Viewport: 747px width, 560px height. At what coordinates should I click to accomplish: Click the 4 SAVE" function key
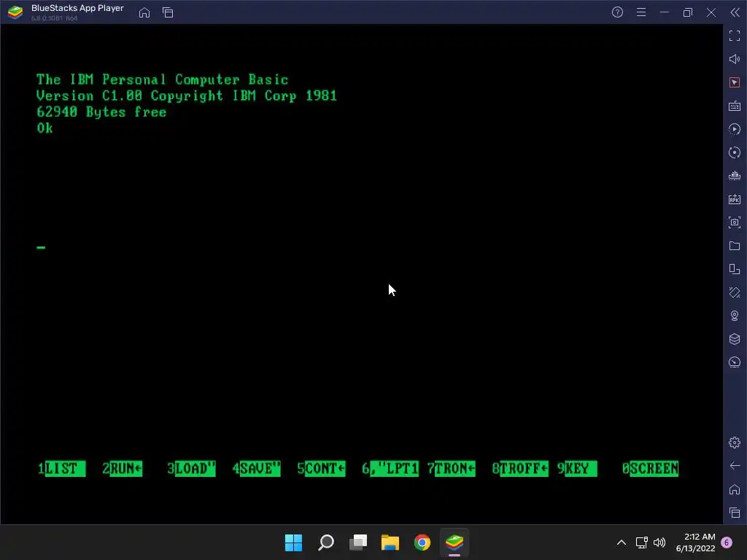tap(256, 469)
